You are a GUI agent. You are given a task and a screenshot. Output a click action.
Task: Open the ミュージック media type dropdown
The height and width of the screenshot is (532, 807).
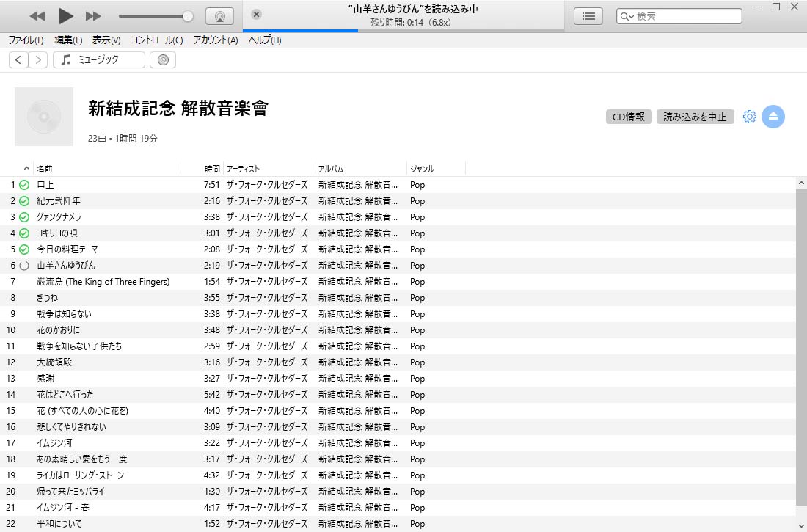[99, 60]
